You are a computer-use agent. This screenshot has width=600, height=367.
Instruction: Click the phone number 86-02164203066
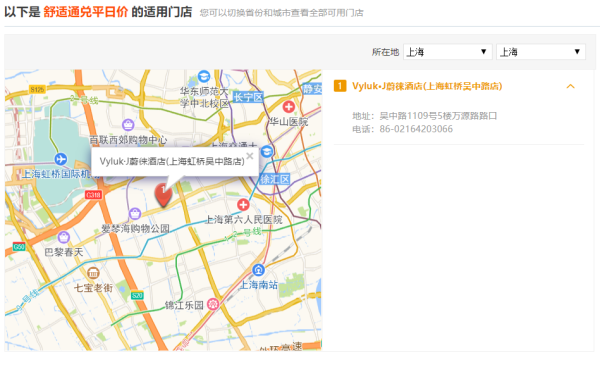coord(416,129)
